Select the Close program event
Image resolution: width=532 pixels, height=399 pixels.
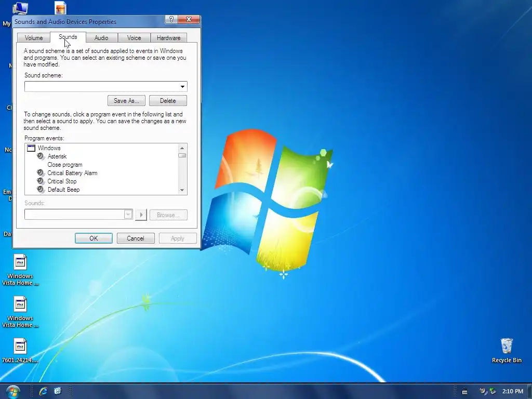[65, 165]
